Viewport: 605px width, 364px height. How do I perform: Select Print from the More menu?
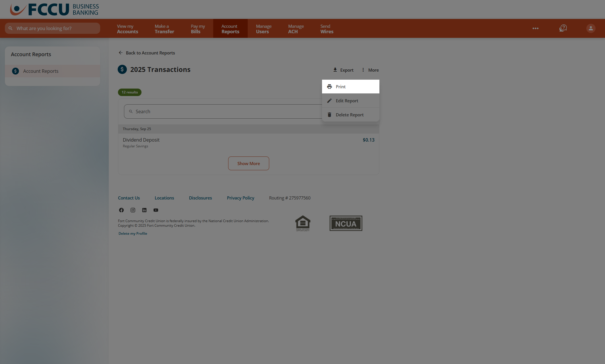coord(340,86)
